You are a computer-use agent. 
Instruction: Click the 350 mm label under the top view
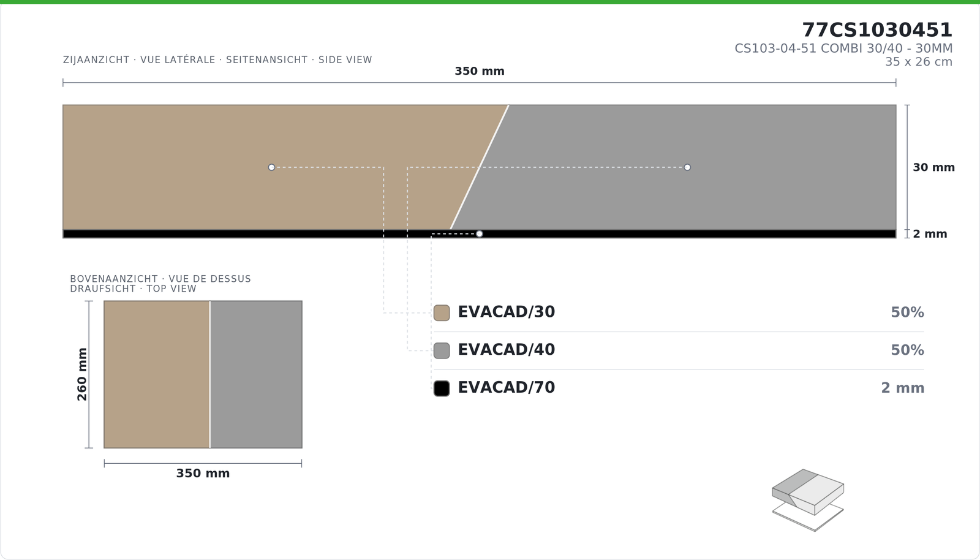[203, 474]
